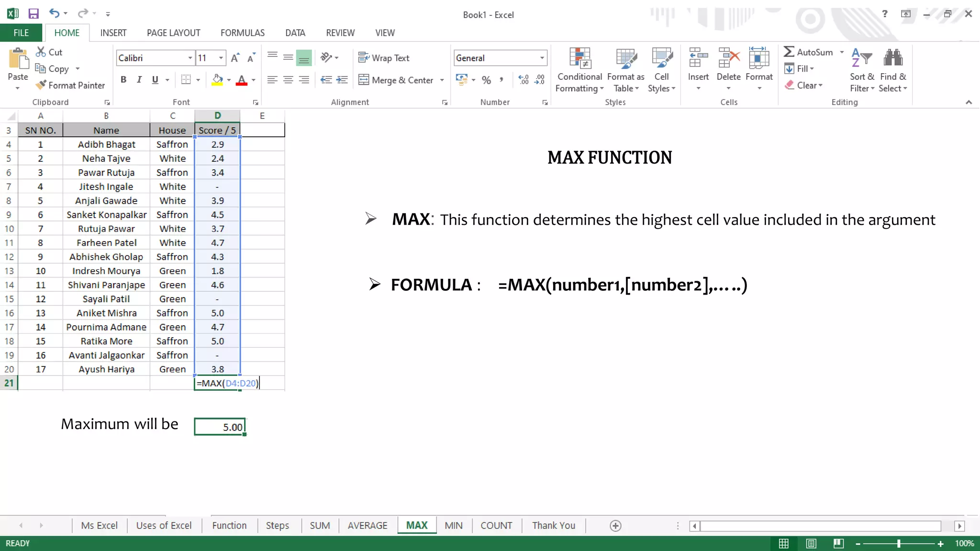Click the Increase Indent icon
980x551 pixels.
tap(342, 80)
